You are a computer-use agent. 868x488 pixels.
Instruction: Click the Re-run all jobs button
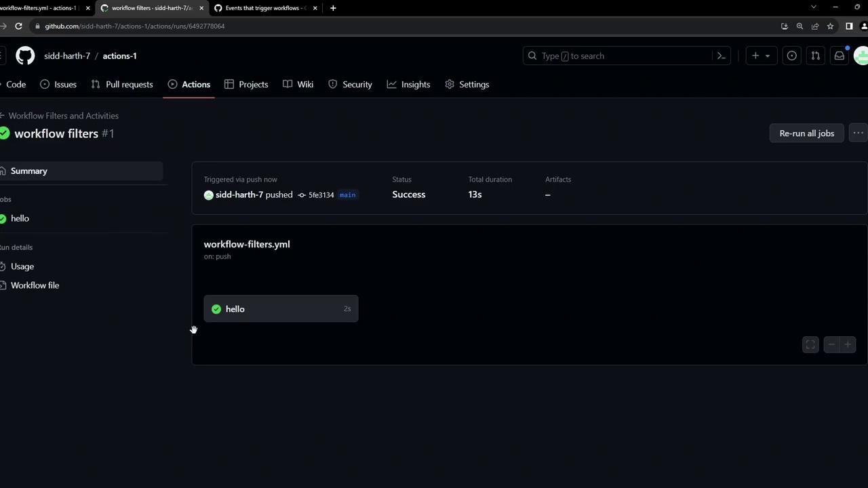pyautogui.click(x=806, y=133)
